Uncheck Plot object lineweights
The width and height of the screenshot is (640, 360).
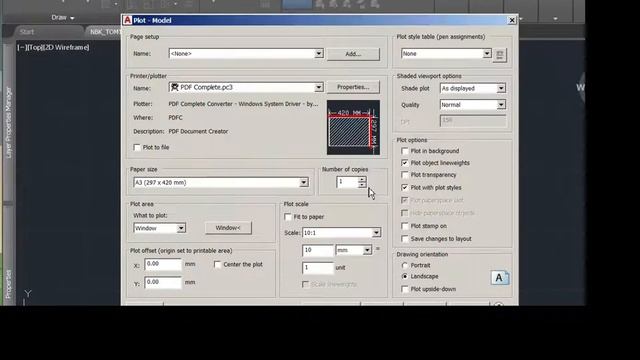click(404, 163)
